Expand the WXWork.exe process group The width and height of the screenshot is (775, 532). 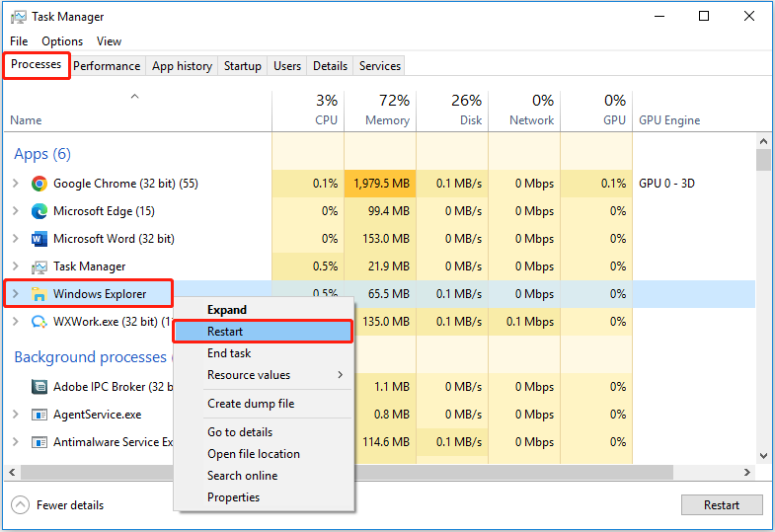pyautogui.click(x=16, y=322)
